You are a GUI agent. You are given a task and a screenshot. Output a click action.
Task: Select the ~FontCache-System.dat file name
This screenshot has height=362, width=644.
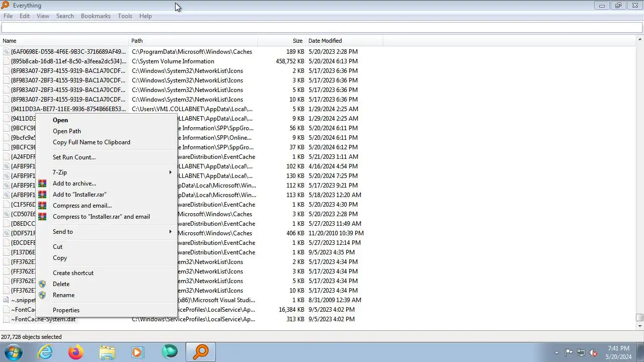coord(43,319)
